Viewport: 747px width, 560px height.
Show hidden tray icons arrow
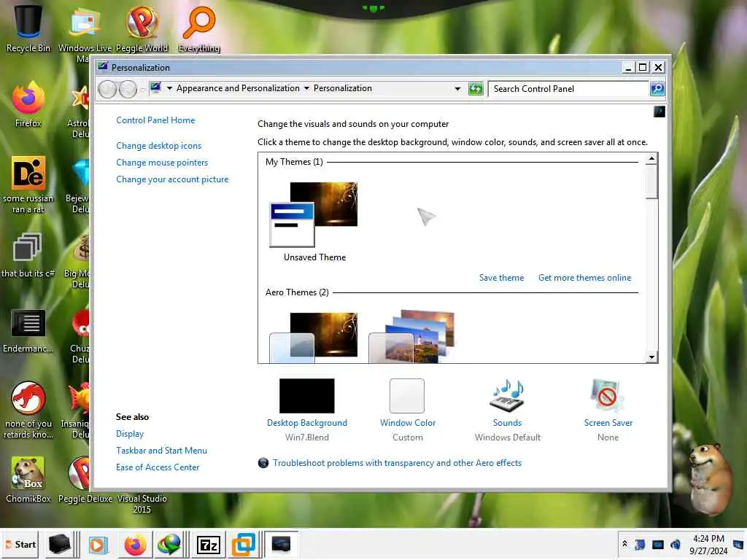tap(624, 544)
